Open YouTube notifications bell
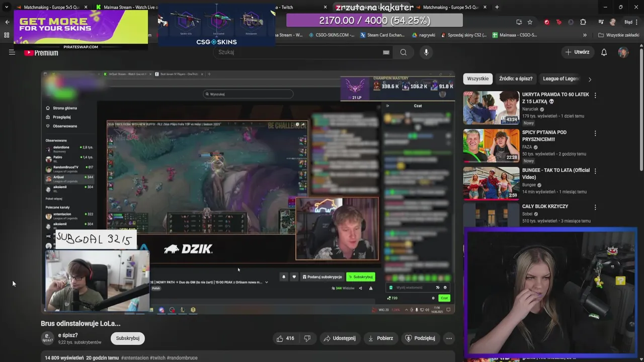 pos(604,52)
